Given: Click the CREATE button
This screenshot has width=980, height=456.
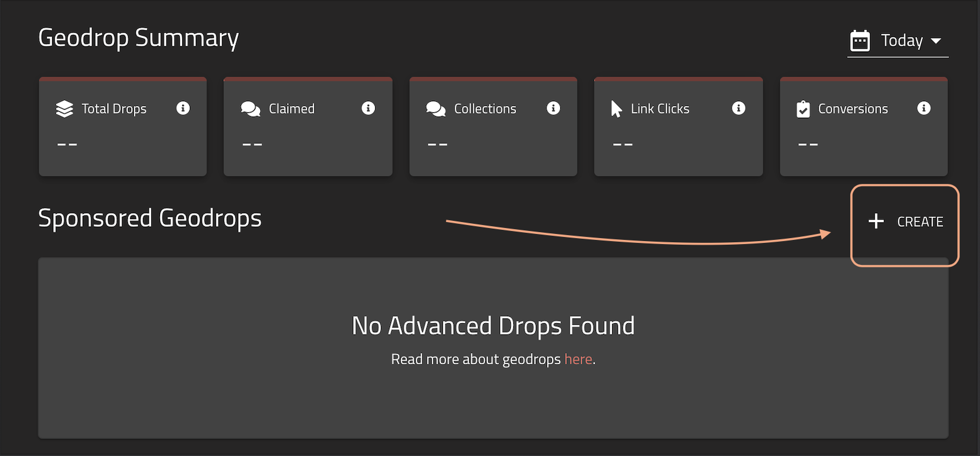Looking at the screenshot, I should tap(905, 221).
